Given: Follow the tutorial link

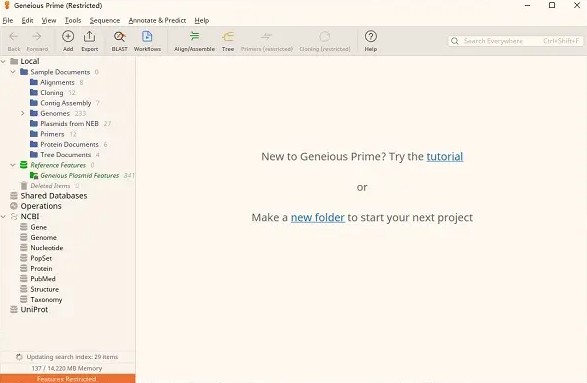Looking at the screenshot, I should click(445, 156).
